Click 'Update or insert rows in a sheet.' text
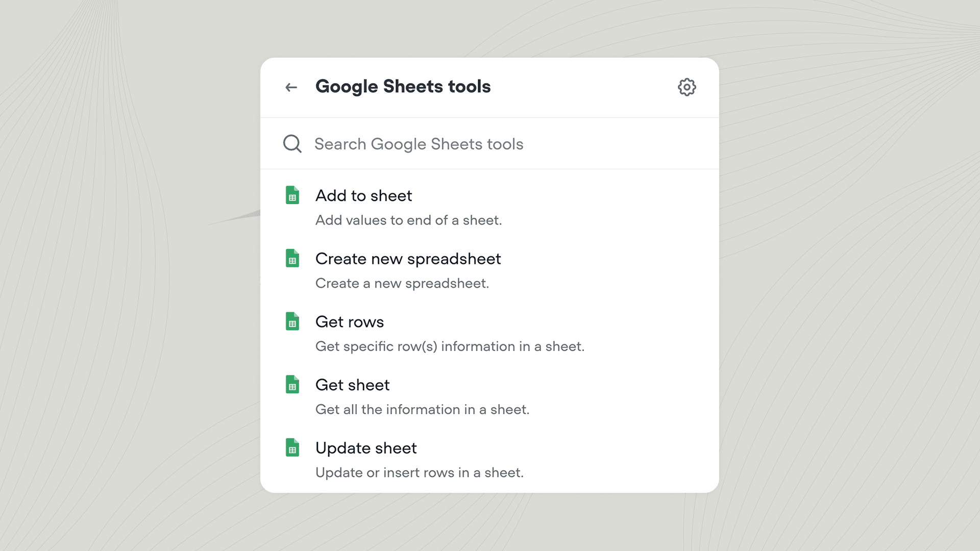The image size is (980, 551). click(x=419, y=472)
